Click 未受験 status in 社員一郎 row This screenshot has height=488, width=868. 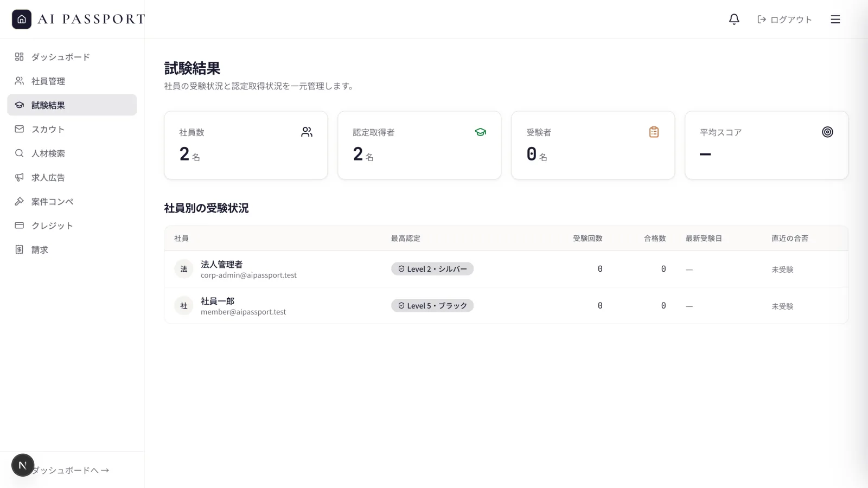pos(782,306)
